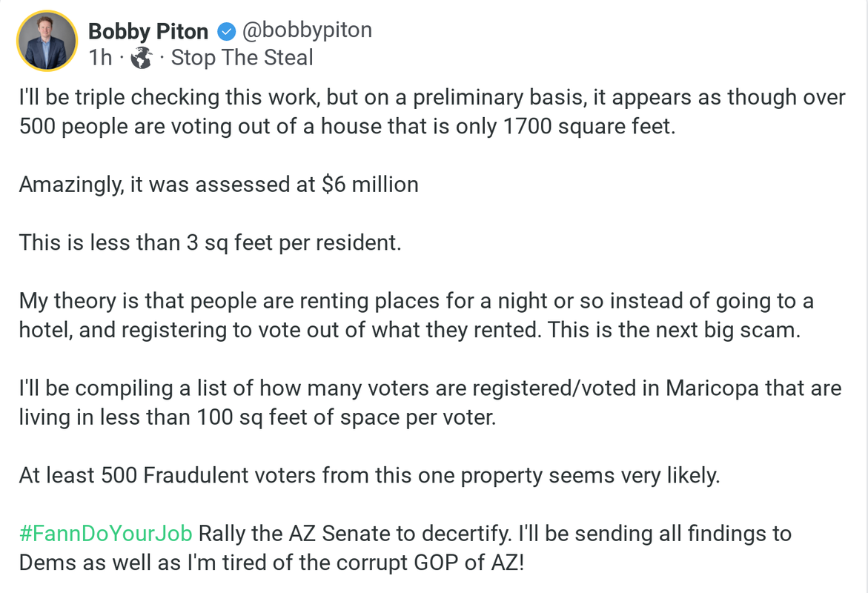Follow the #FannDoYourJob hashtag
The height and width of the screenshot is (593, 868).
[x=106, y=534]
